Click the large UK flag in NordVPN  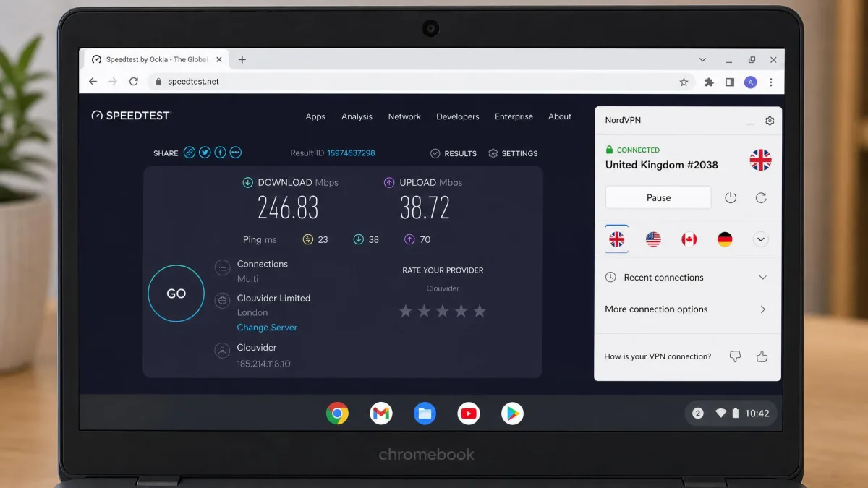tap(760, 160)
